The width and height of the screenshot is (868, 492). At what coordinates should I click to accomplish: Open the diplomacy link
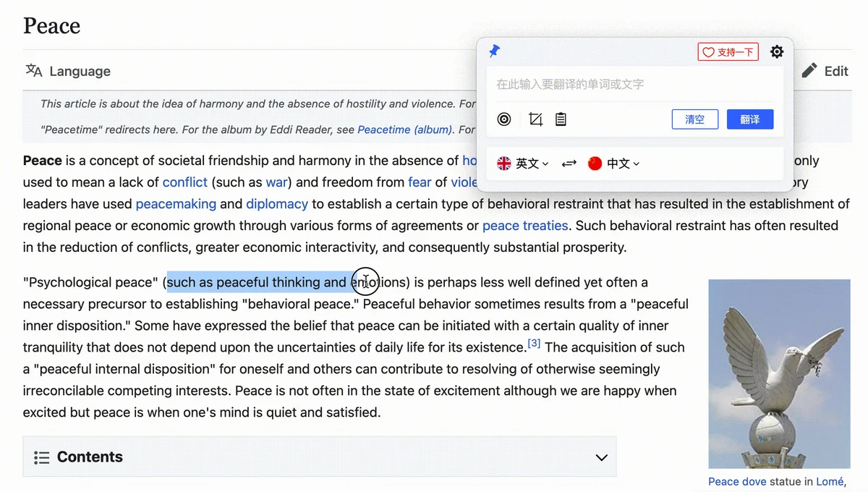[x=277, y=204]
